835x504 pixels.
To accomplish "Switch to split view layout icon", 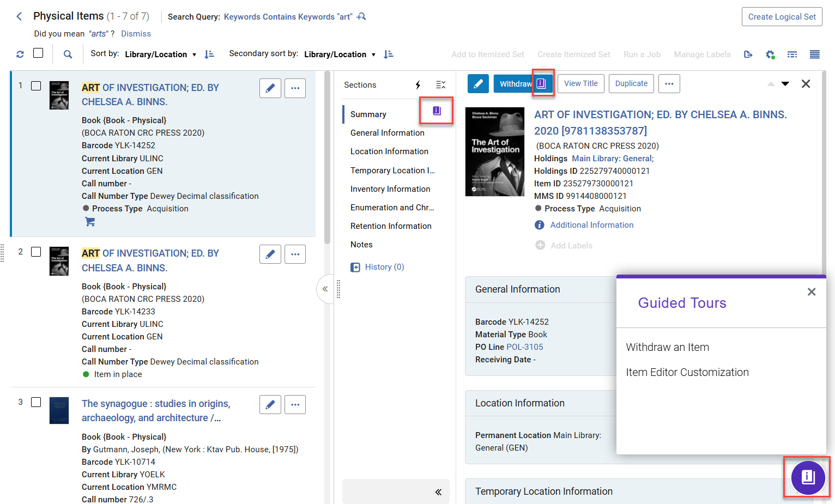I will click(x=792, y=54).
